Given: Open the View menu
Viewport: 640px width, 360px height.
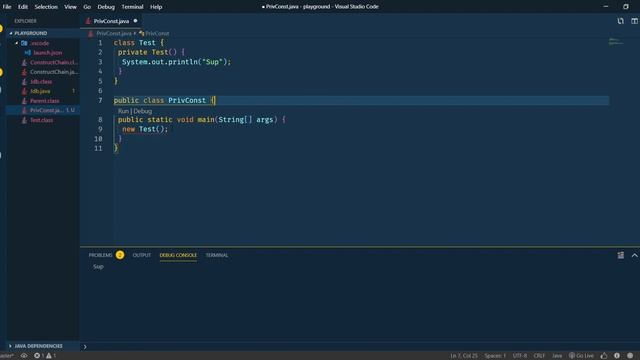Looking at the screenshot, I should click(x=70, y=7).
